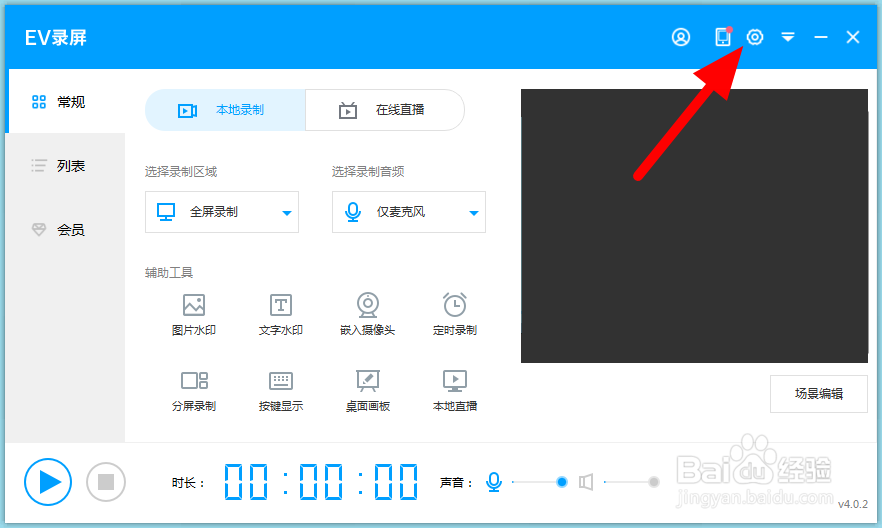Open the mobile phone notification icon

pos(723,37)
